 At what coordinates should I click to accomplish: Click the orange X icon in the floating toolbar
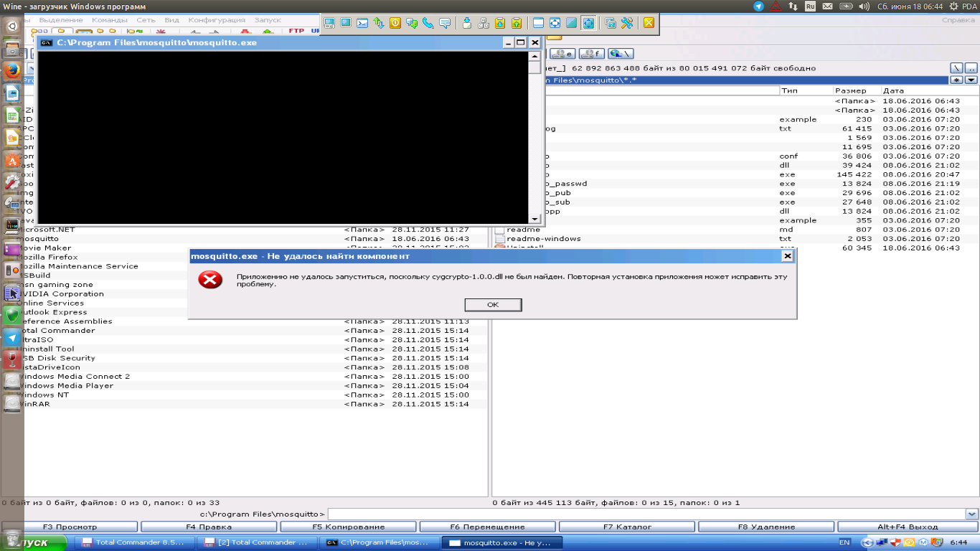[649, 23]
